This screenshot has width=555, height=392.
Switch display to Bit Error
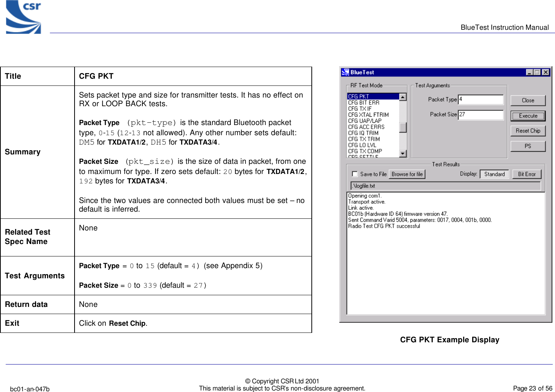click(x=527, y=174)
